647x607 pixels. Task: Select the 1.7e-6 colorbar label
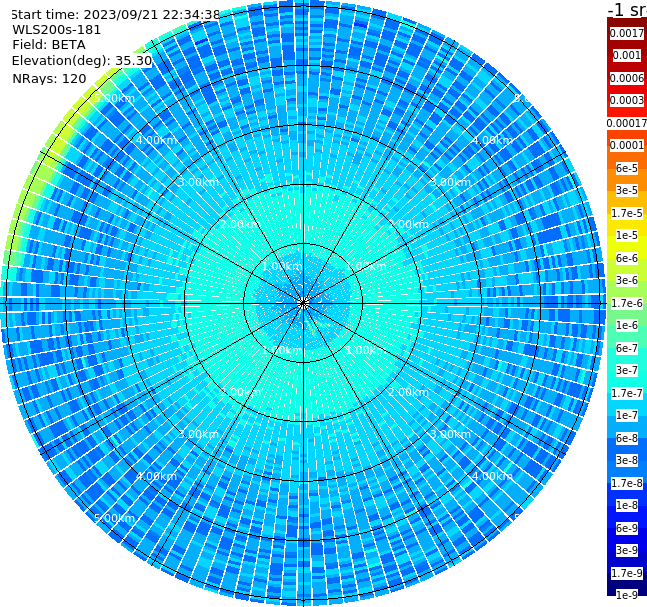coord(627,303)
